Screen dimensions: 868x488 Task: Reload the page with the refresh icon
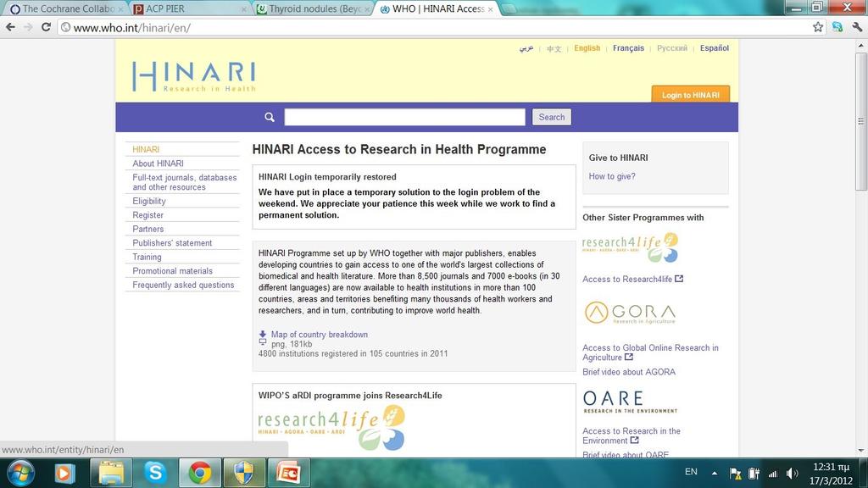[x=46, y=27]
